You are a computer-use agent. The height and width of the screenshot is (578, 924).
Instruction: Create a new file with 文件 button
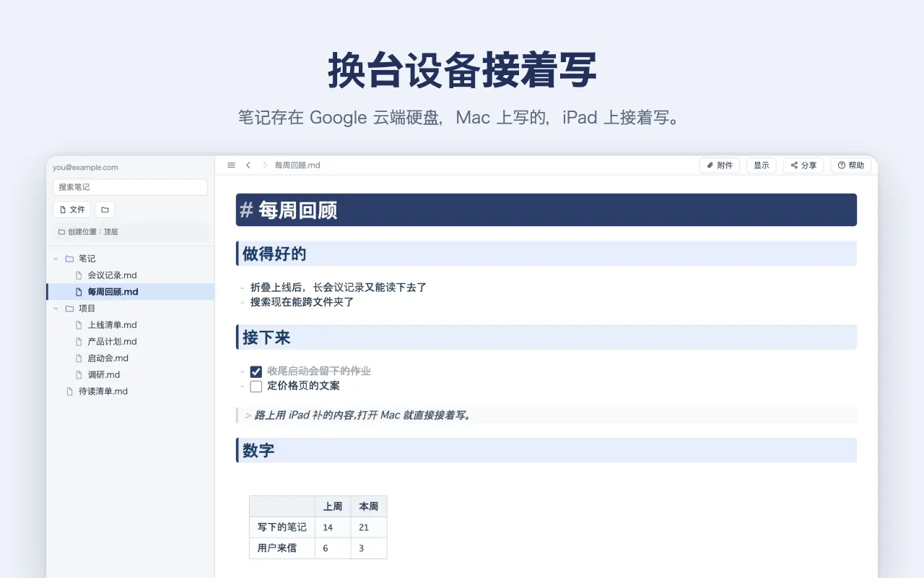[71, 210]
